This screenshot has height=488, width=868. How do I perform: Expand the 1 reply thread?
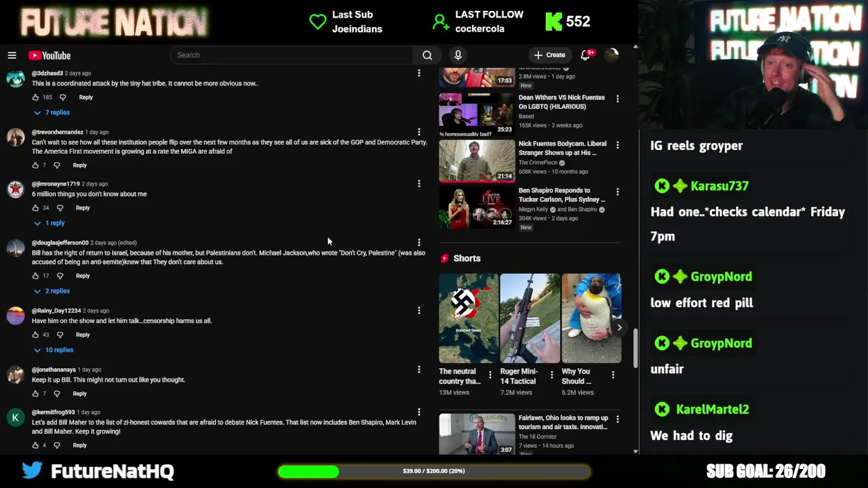click(49, 223)
